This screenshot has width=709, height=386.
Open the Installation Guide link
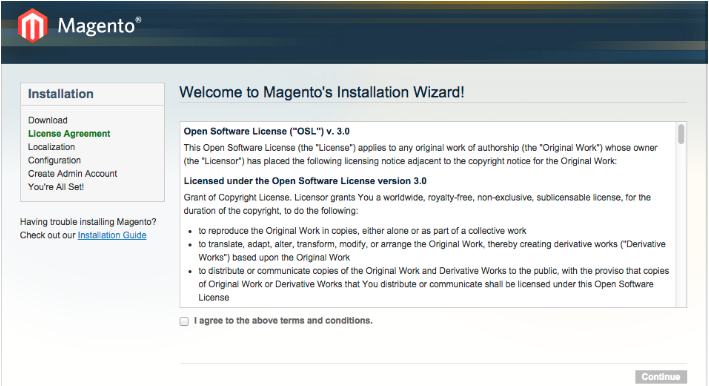[x=112, y=235]
